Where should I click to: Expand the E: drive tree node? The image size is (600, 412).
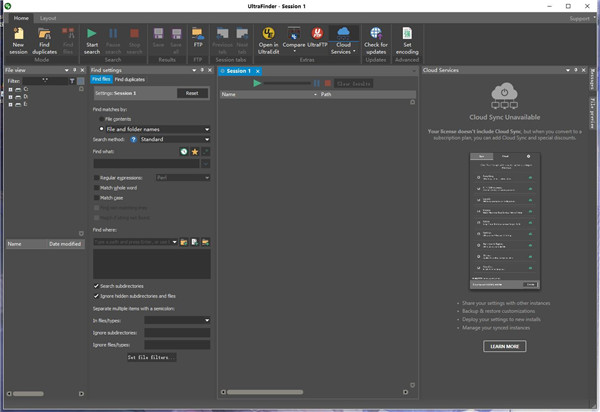(x=10, y=104)
